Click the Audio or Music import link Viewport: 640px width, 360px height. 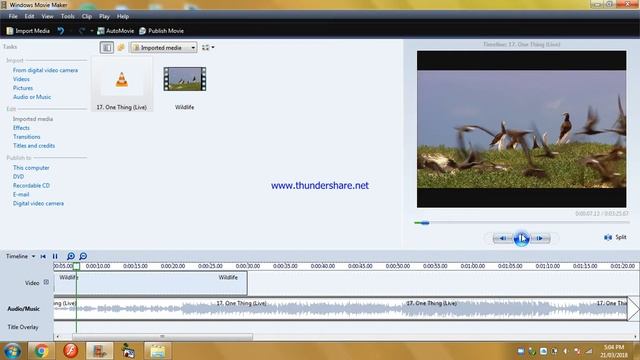(x=32, y=97)
